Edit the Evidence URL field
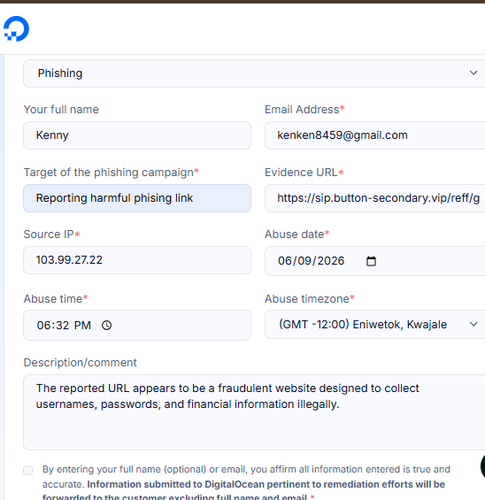Screen dimensions: 485x500 375,198
